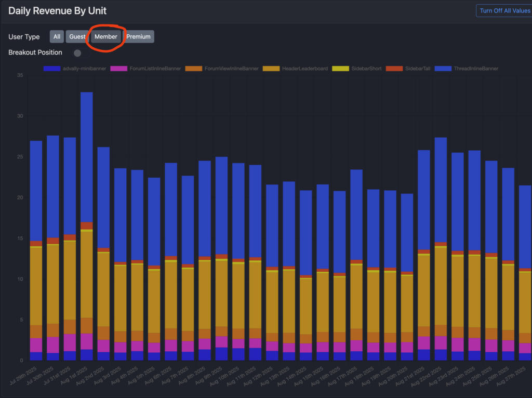
Task: Click the Jul 31st 2025 ForumListInlineBanner bar segment
Action: pyautogui.click(x=70, y=343)
